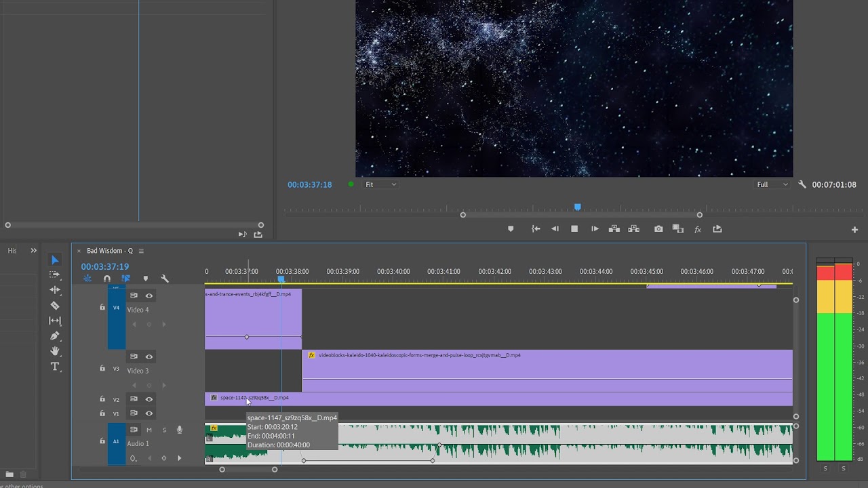Toggle Snap in timeline

pyautogui.click(x=107, y=279)
